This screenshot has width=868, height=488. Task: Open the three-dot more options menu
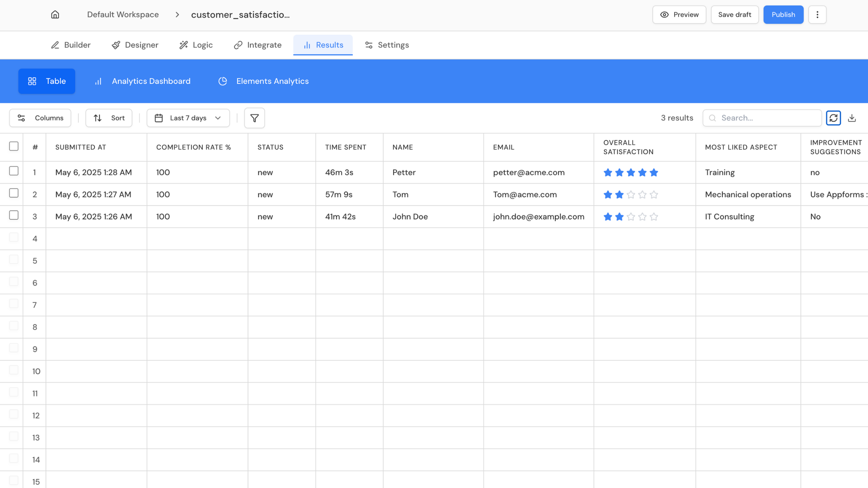[x=817, y=14]
